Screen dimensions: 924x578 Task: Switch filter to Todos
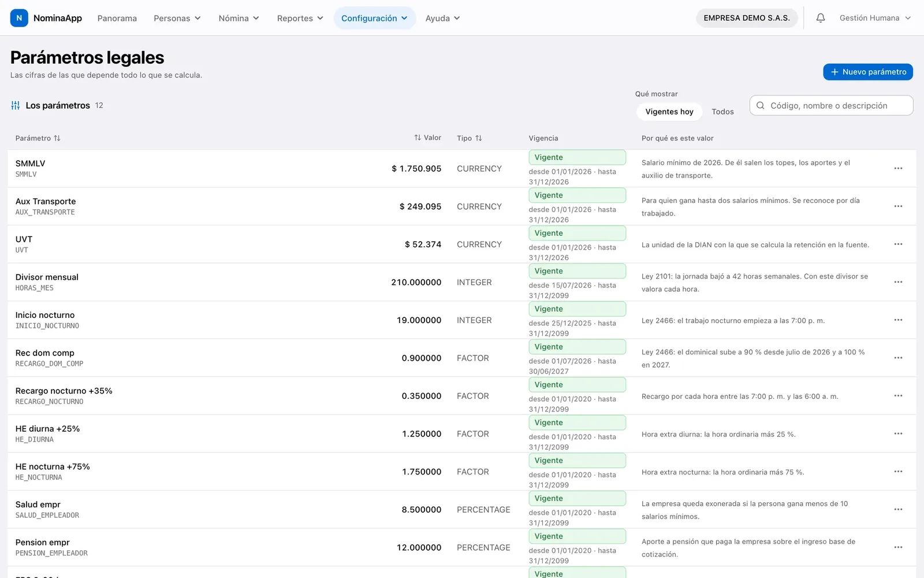point(722,112)
